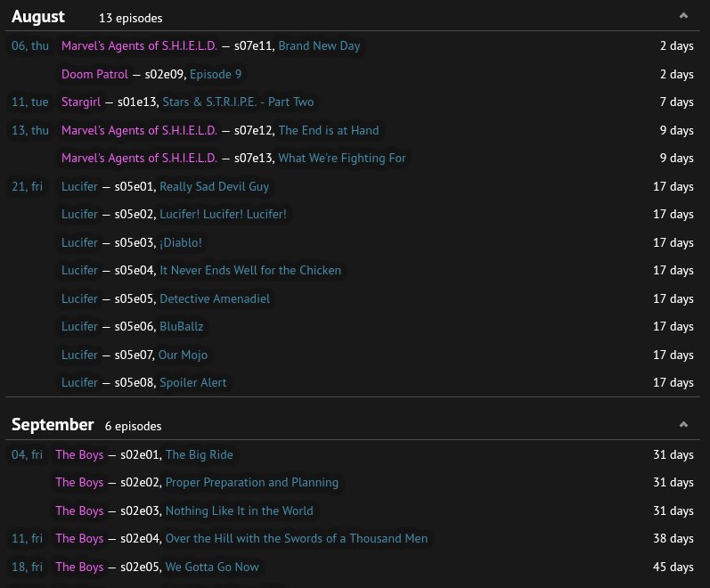The image size is (710, 588).
Task: Click the 13 episodes count
Action: click(130, 18)
